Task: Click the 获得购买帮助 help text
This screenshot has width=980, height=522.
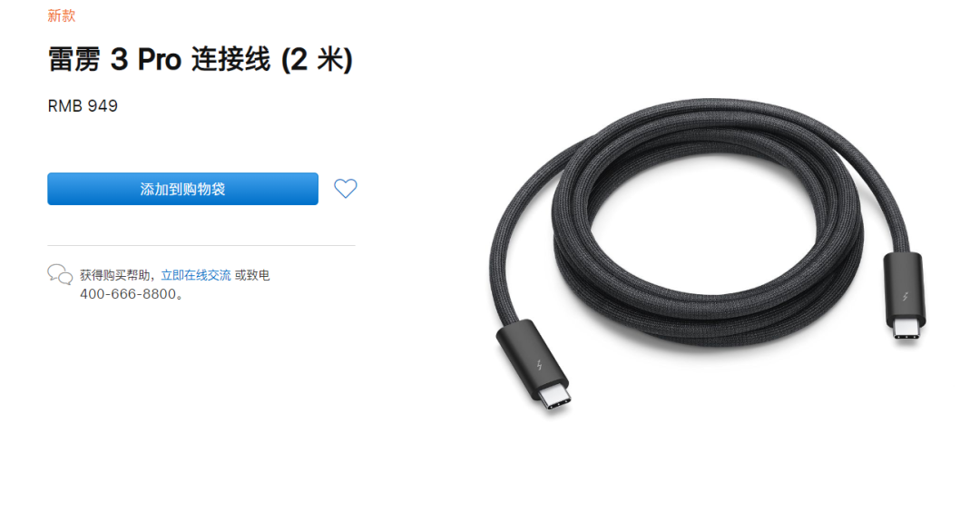Action: tap(114, 275)
